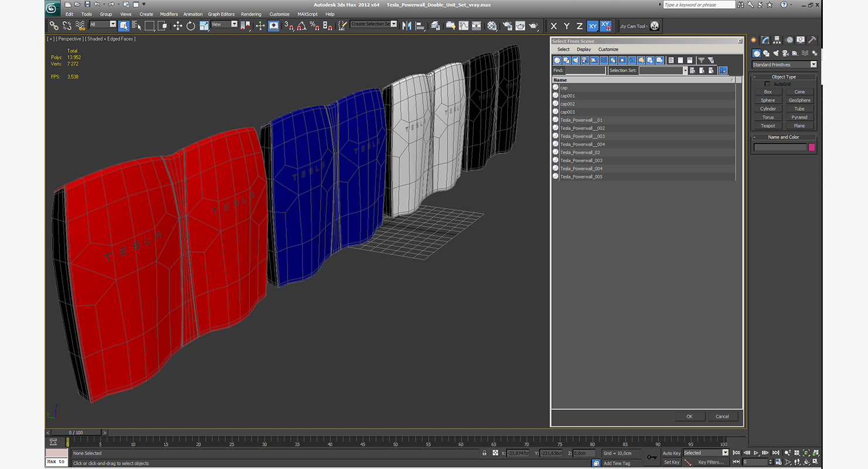Click the Unlink Selection tool
The height and width of the screenshot is (469, 868).
(x=66, y=26)
